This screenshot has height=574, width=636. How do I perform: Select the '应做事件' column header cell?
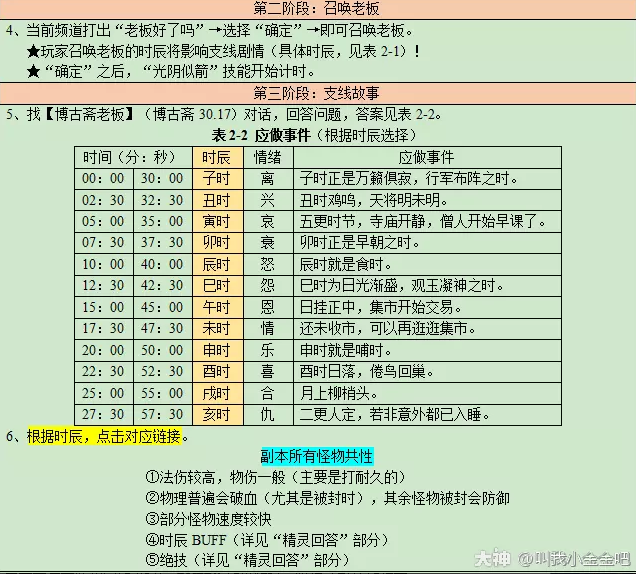coord(428,157)
